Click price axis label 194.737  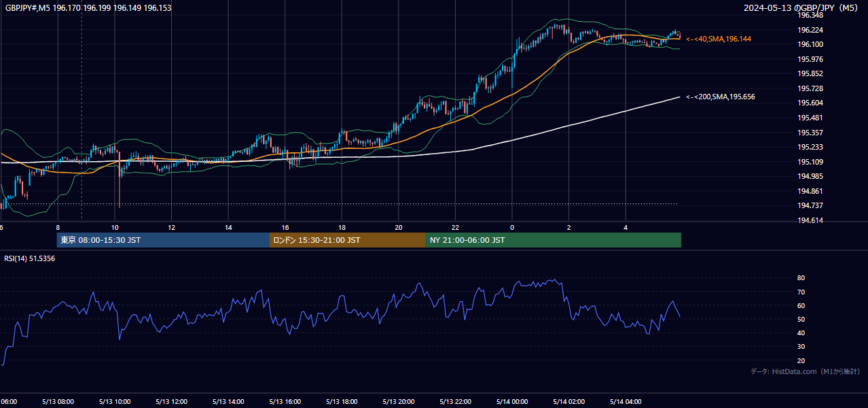coord(810,205)
